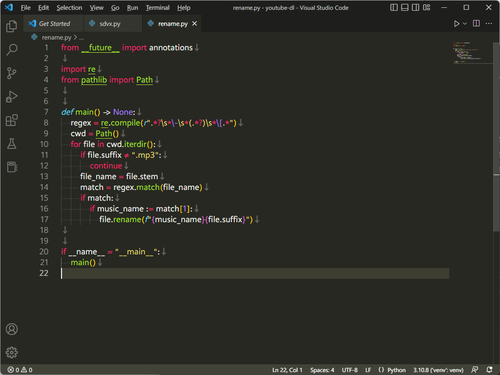Open the View menu

[96, 8]
